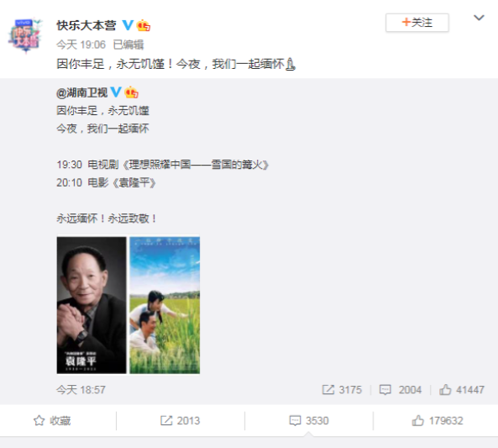The width and height of the screenshot is (498, 448).
Task: Open the rice field movie poster thumbnail
Action: (x=165, y=305)
